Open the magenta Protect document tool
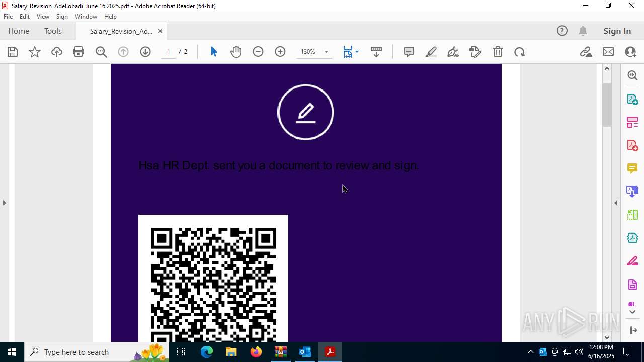This screenshot has width=644, height=362. pyautogui.click(x=632, y=285)
